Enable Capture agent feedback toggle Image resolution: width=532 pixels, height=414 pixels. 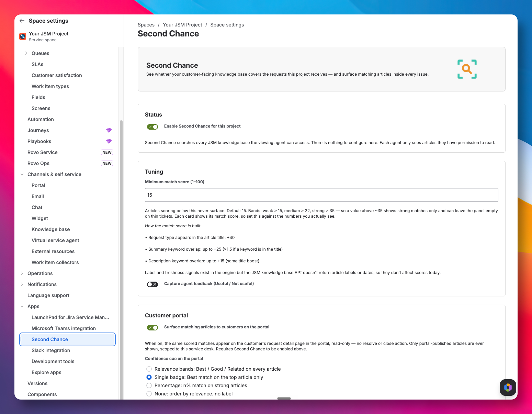[152, 284]
